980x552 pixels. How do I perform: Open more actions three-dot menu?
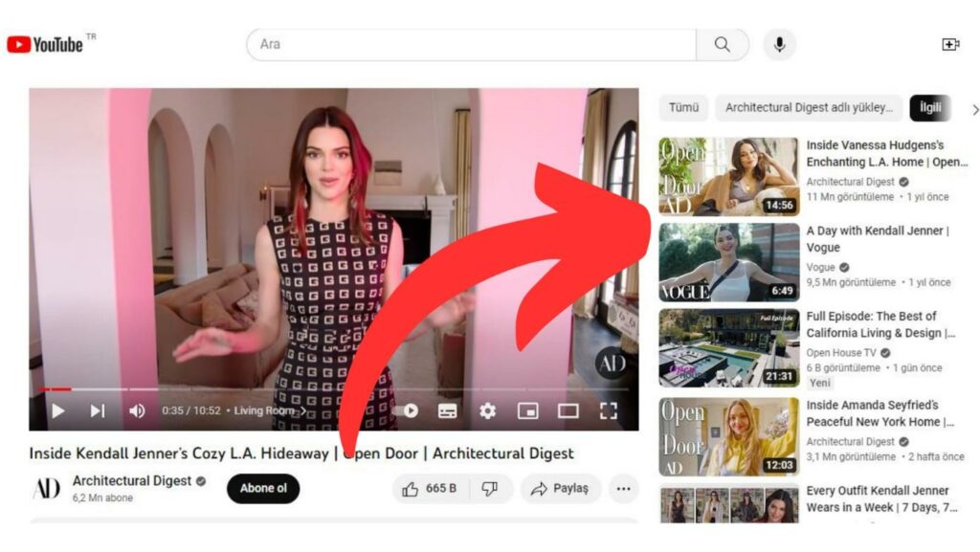pos(623,488)
